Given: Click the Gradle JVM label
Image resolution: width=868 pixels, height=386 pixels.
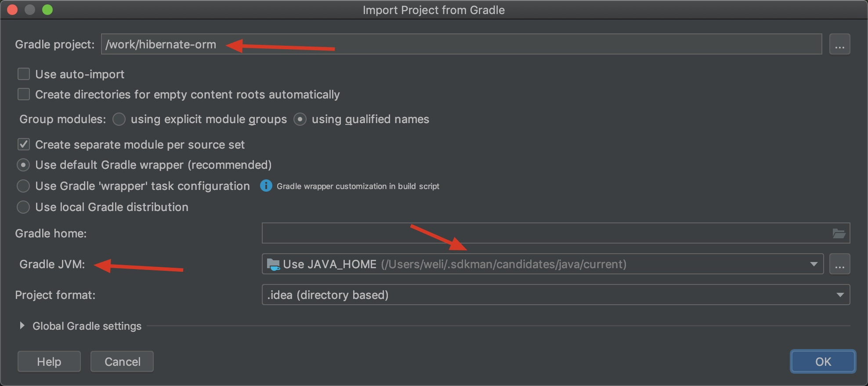Looking at the screenshot, I should pos(52,264).
